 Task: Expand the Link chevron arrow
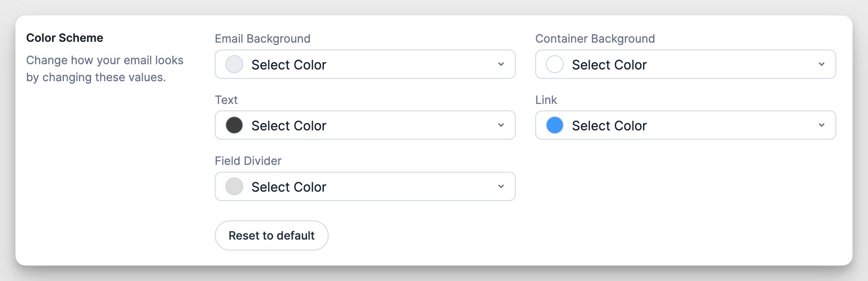click(822, 125)
